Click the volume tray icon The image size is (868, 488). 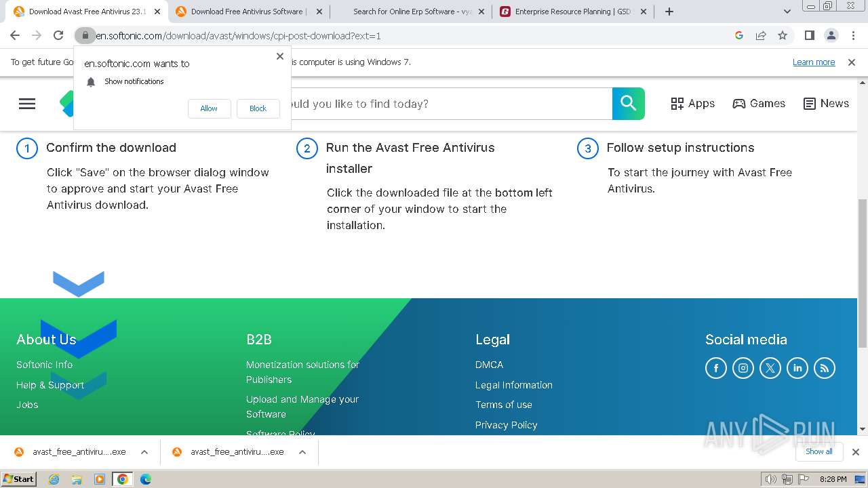tap(771, 479)
